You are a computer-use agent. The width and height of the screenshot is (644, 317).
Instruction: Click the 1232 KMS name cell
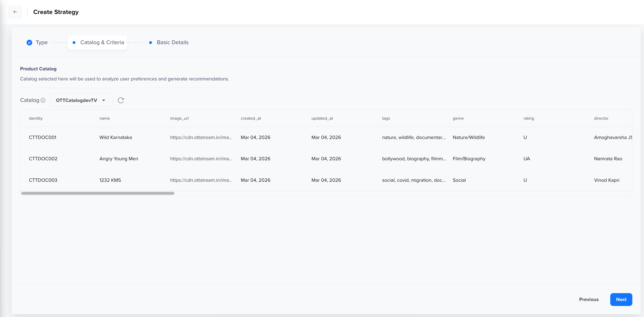110,180
